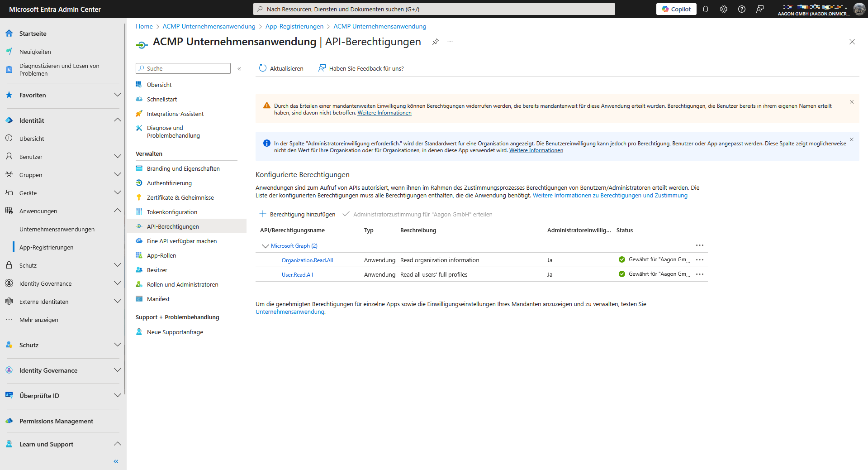Click the help question mark icon
868x470 pixels.
(x=742, y=9)
